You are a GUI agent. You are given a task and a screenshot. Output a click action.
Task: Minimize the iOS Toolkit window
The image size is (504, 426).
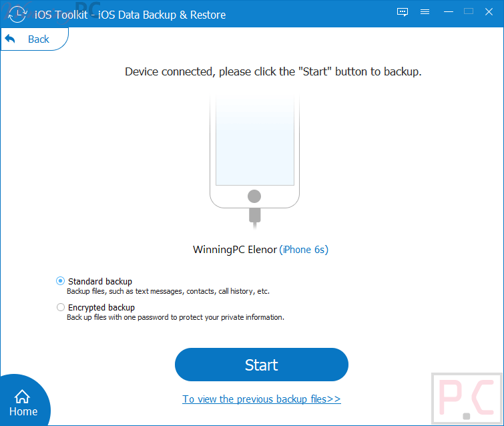coord(449,12)
